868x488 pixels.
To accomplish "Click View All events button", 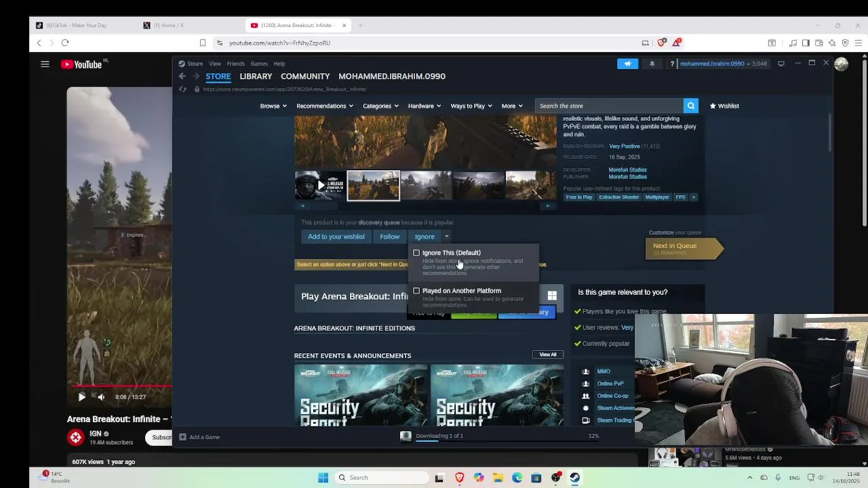I will 548,354.
